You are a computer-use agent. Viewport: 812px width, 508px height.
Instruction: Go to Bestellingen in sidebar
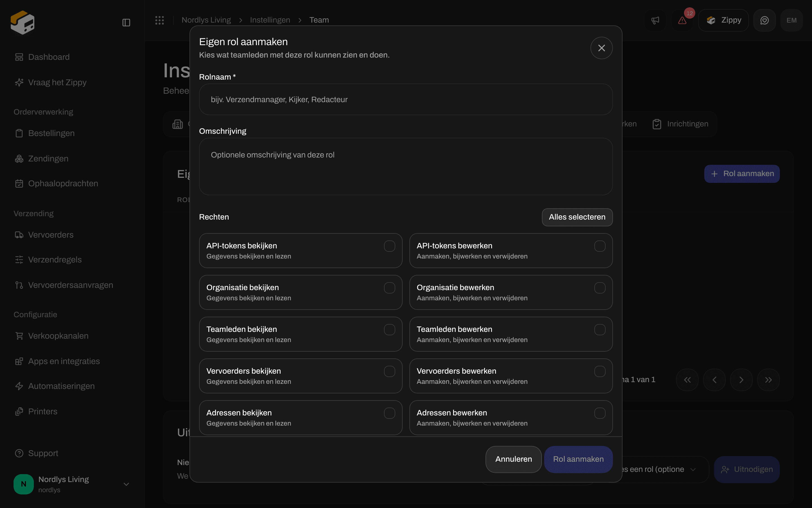point(45,133)
